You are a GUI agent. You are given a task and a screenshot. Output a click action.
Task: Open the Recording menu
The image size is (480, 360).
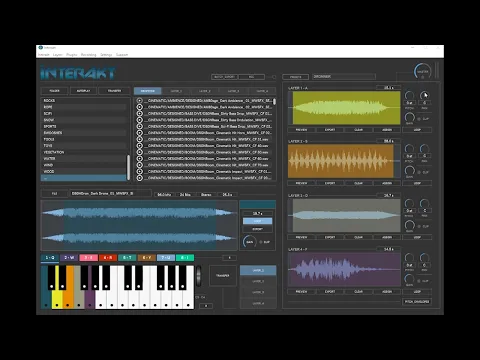89,55
